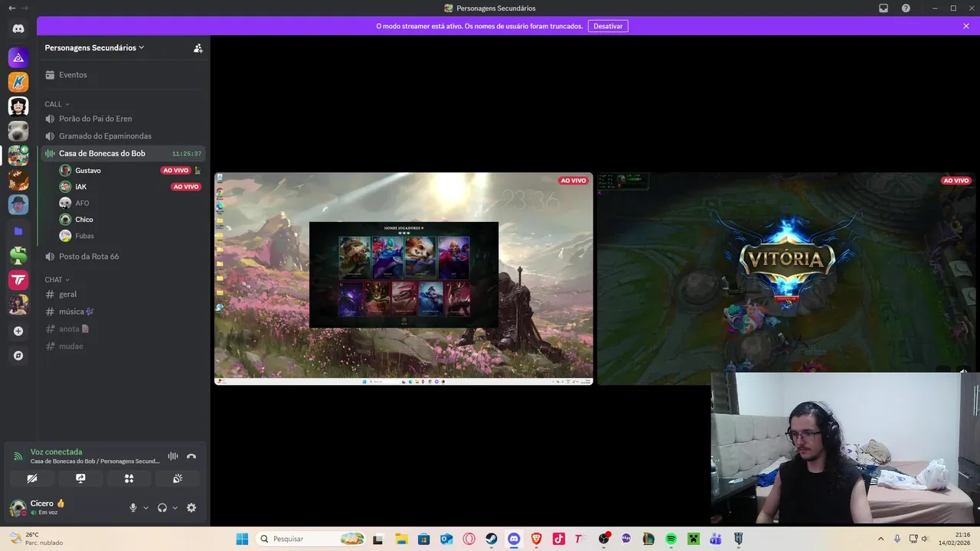Join Gramado do Epaminondas voice channel
The width and height of the screenshot is (980, 551).
pos(122,136)
